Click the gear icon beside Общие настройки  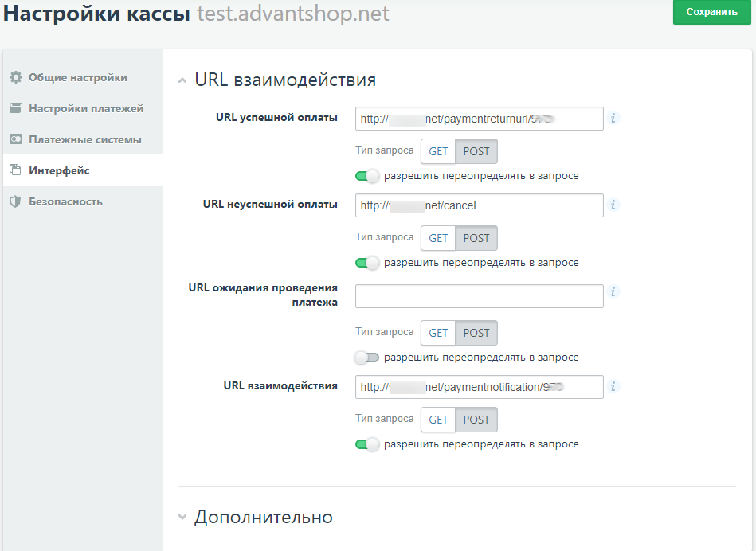(x=18, y=77)
